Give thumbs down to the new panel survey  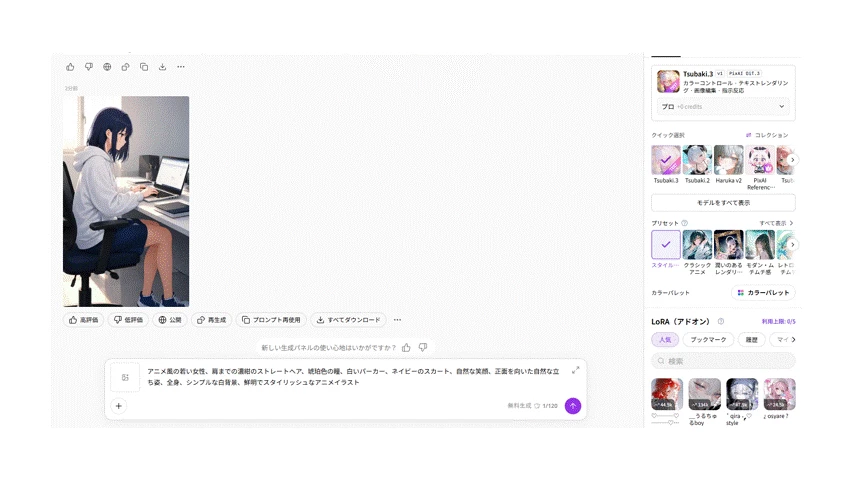tap(423, 347)
